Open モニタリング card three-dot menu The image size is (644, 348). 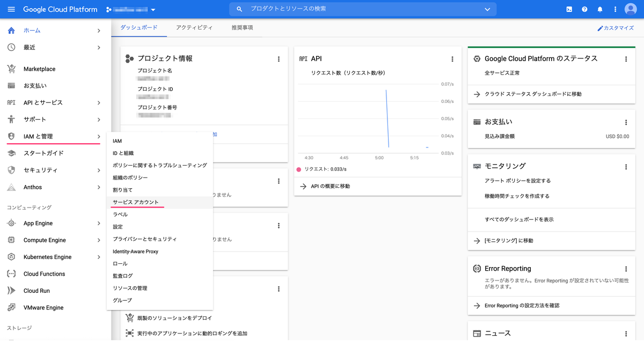pos(626,167)
